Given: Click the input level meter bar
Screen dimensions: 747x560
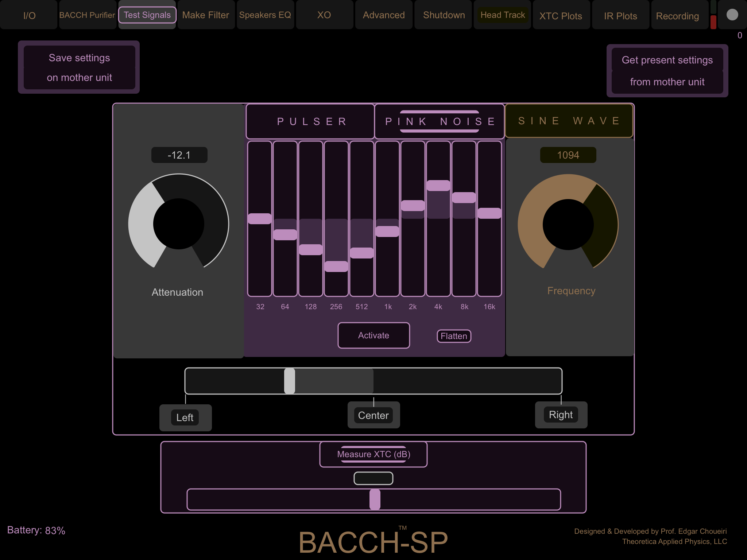Looking at the screenshot, I should [713, 15].
